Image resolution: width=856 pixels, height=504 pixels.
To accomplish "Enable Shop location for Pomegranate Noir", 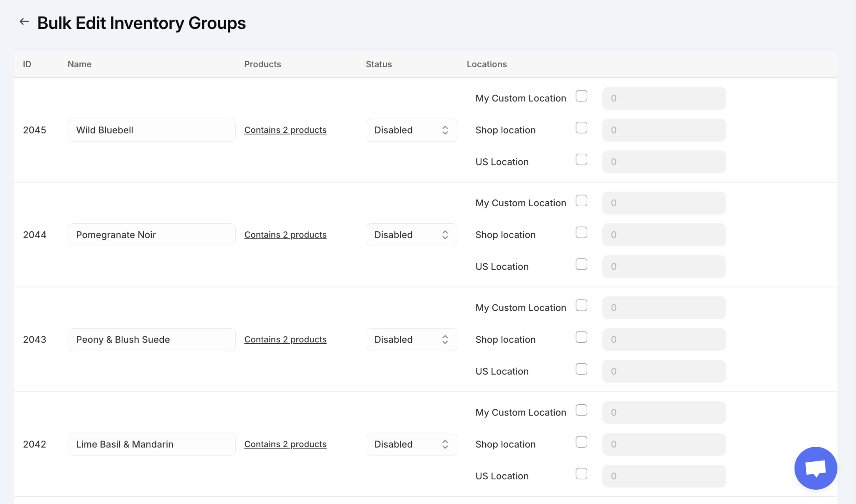I will pyautogui.click(x=581, y=233).
